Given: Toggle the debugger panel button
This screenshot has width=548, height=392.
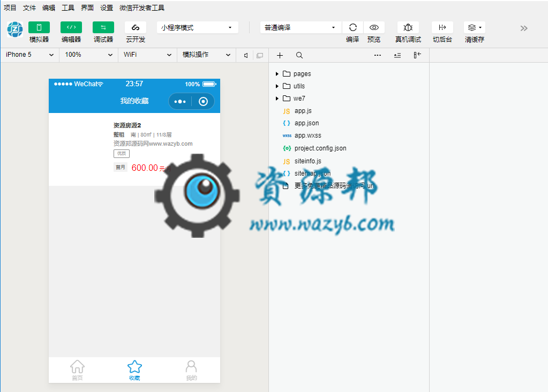Looking at the screenshot, I should click(103, 28).
